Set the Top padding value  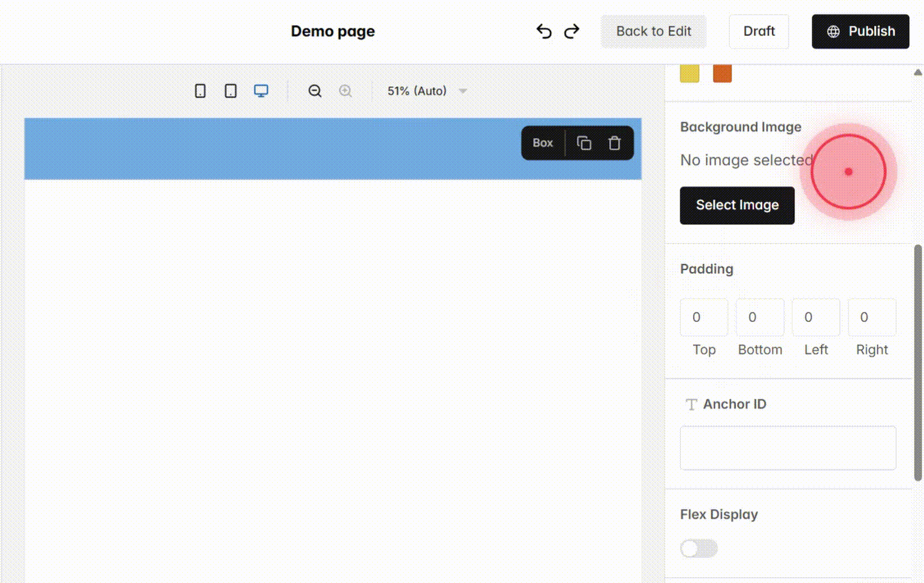[703, 317]
